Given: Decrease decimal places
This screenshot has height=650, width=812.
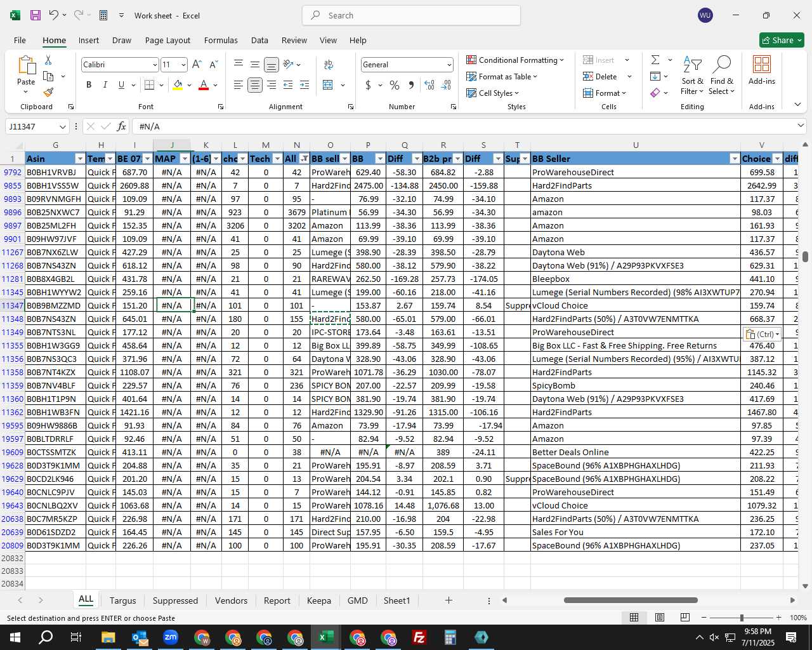Looking at the screenshot, I should (446, 85).
